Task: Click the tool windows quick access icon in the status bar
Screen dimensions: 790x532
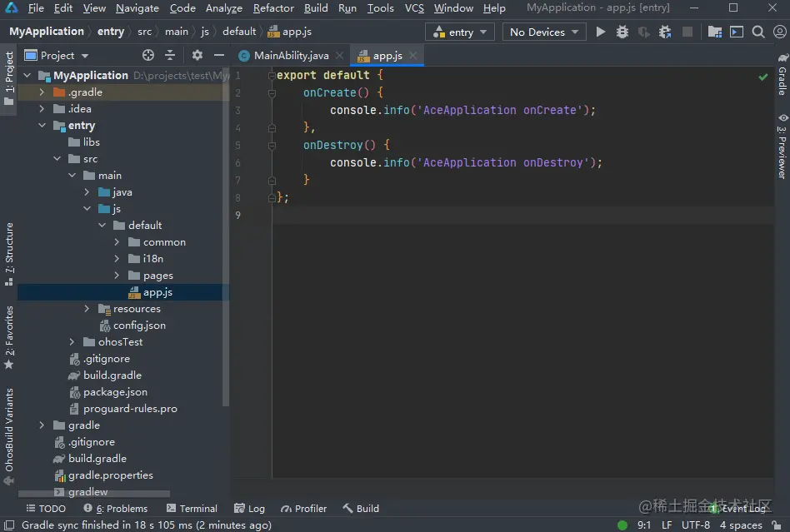Action: [9, 525]
